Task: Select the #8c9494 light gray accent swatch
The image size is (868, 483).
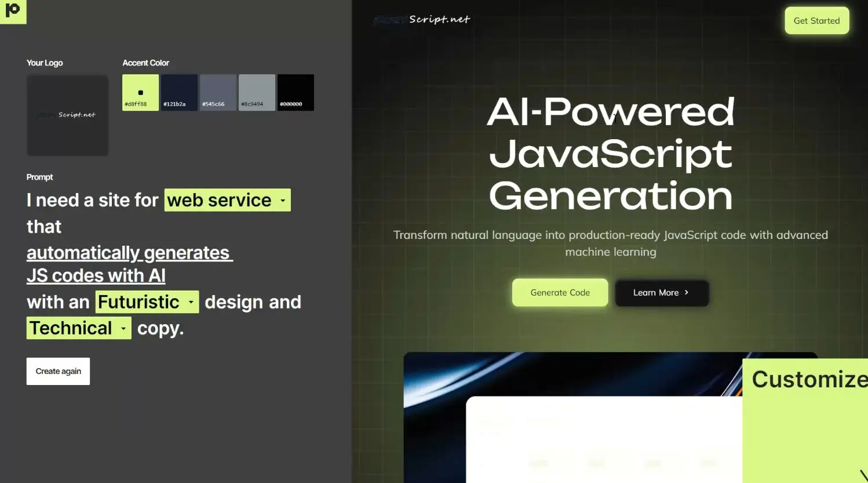Action: [x=257, y=92]
